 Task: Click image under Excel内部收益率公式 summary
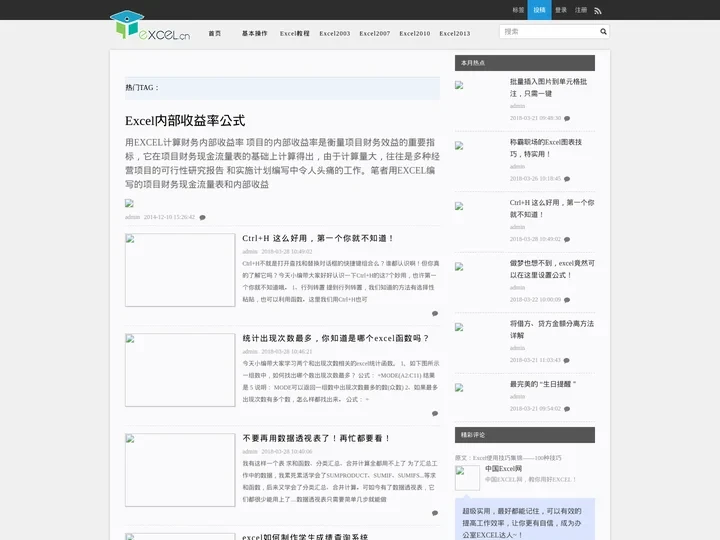[x=129, y=203]
